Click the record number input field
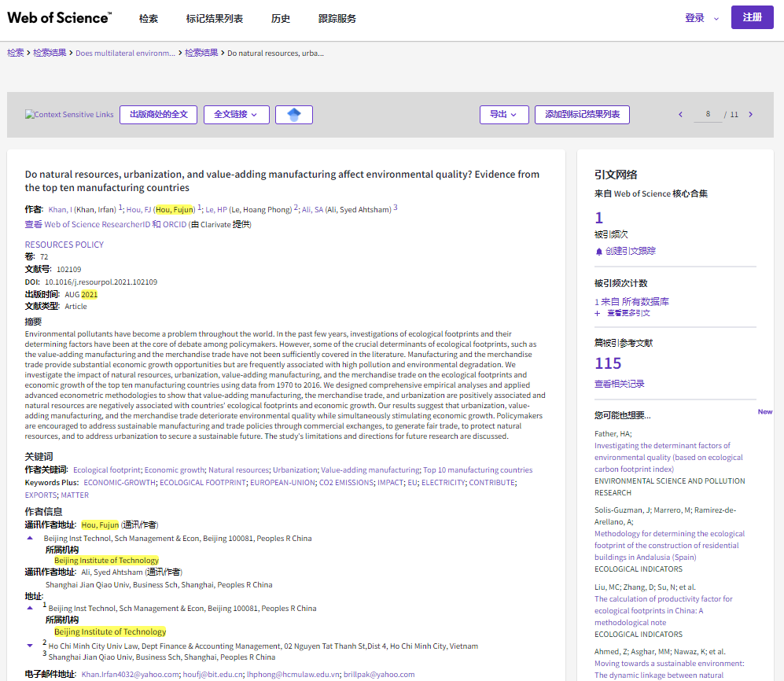The width and height of the screenshot is (784, 681). (x=708, y=115)
